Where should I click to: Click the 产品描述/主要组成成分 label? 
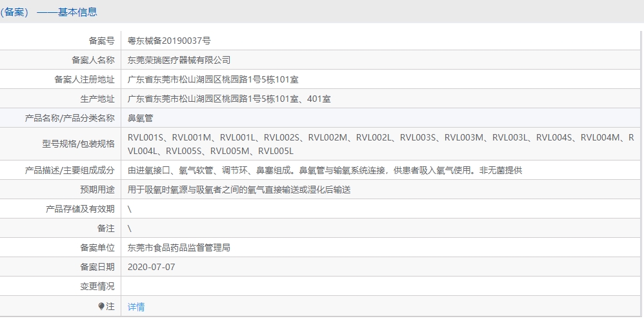click(x=70, y=170)
